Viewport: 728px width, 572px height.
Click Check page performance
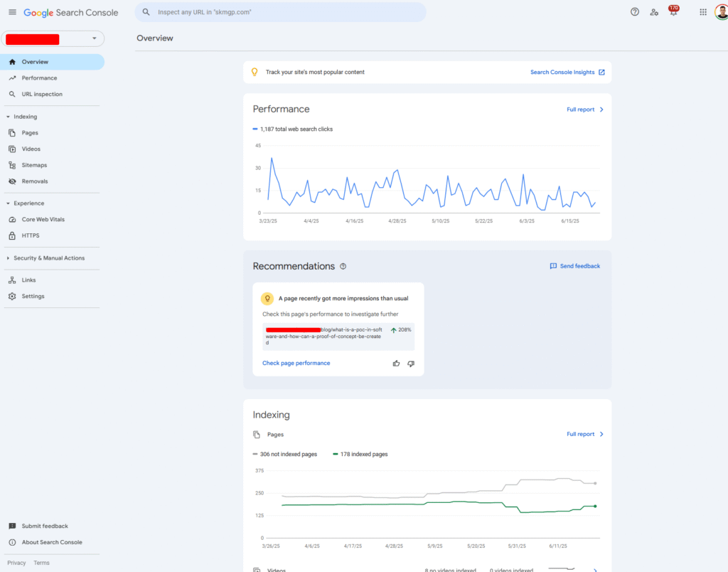pos(296,364)
